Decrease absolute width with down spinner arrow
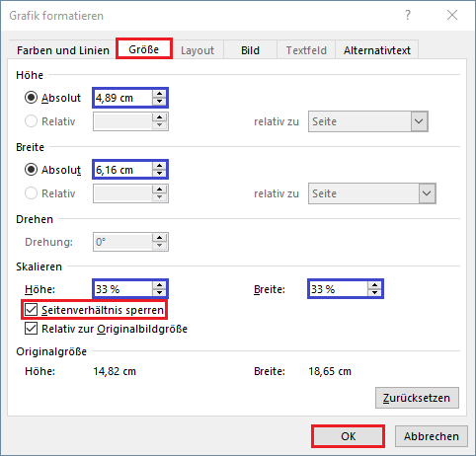 click(x=159, y=174)
